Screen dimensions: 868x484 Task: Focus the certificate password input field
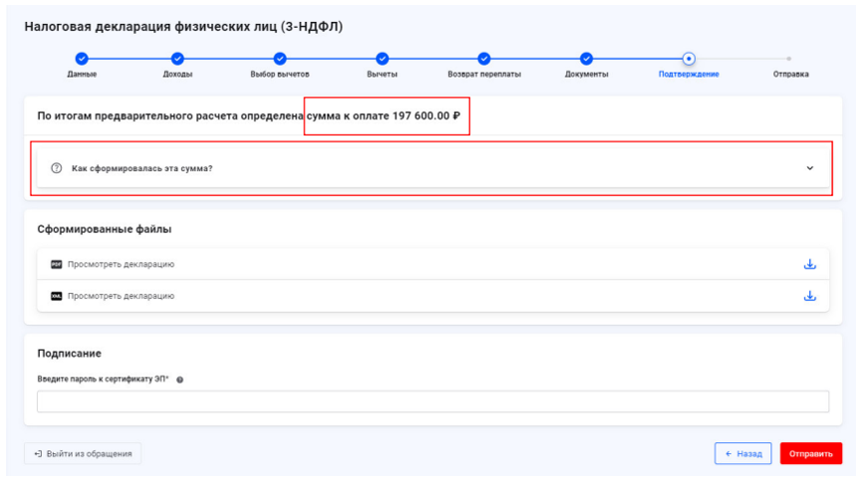(x=433, y=401)
